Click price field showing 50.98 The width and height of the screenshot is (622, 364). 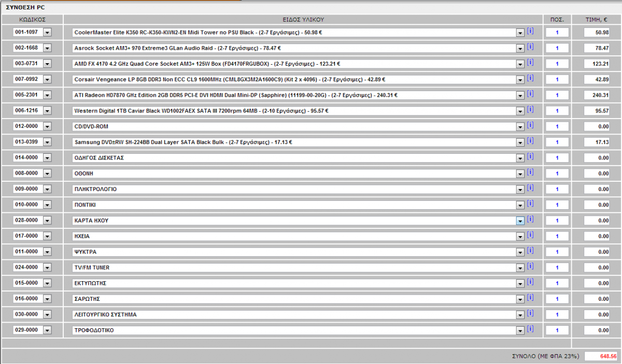pos(597,33)
